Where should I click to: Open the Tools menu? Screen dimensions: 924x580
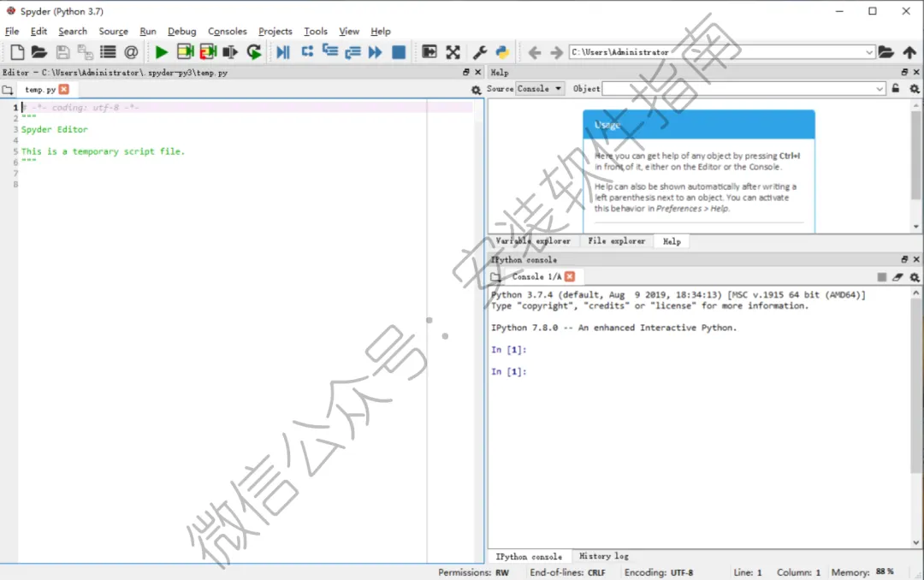(315, 32)
